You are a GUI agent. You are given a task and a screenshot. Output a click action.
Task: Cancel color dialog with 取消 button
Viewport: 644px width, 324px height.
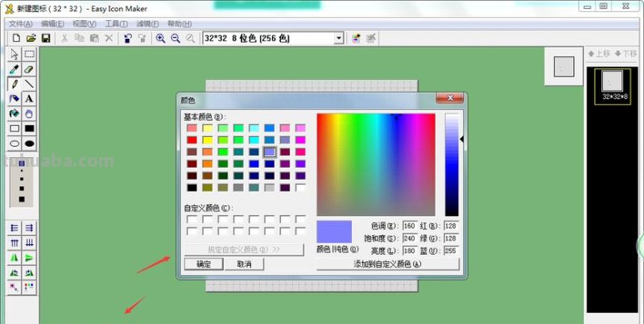(x=244, y=264)
